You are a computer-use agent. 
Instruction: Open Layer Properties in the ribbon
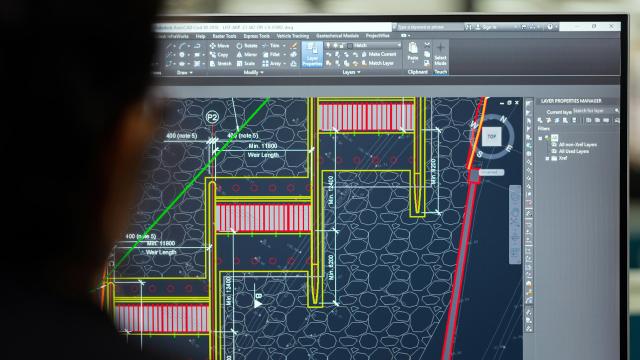[312, 54]
